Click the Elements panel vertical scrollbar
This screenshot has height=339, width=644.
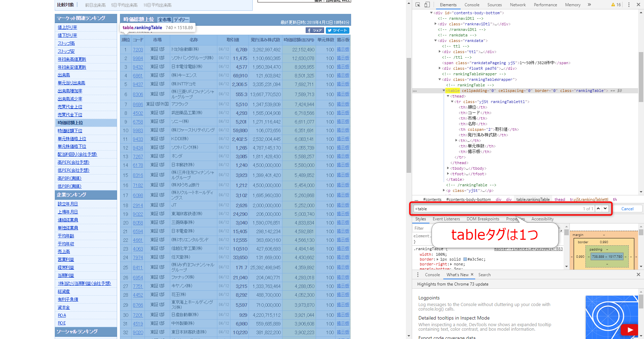(641, 76)
